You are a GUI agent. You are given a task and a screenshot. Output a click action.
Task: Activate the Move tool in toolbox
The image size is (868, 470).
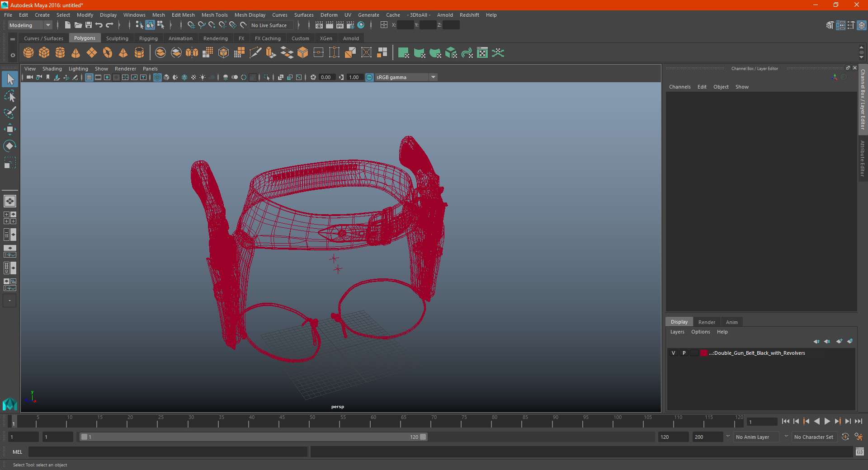click(10, 129)
